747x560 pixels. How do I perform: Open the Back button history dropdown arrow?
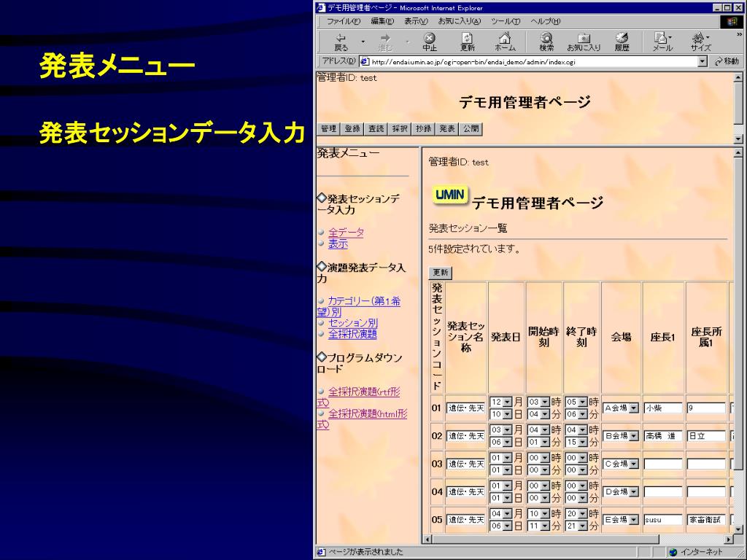363,42
